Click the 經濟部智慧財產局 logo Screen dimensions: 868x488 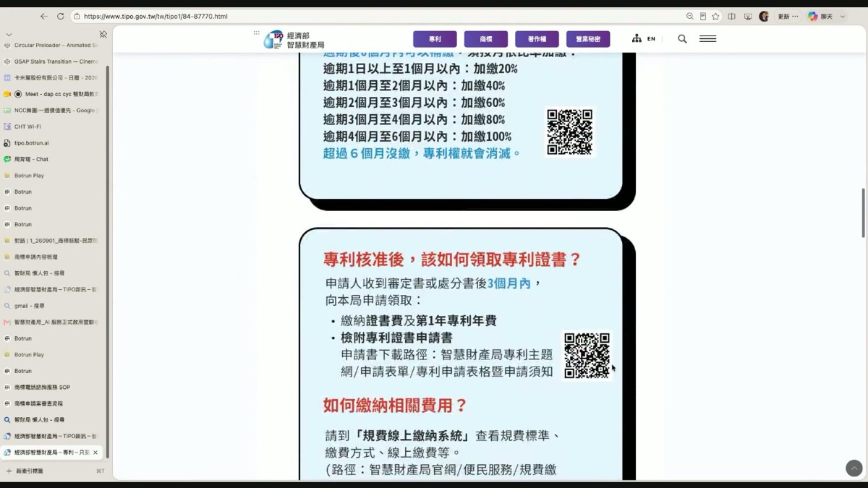tap(294, 40)
